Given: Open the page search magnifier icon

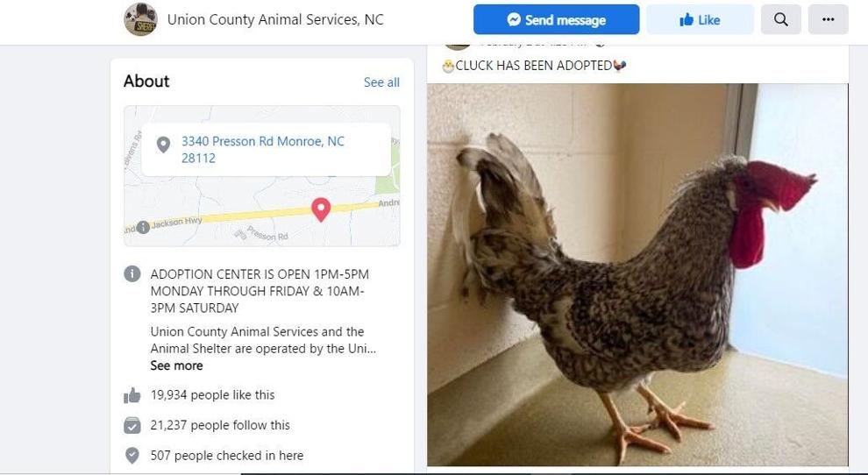Looking at the screenshot, I should pyautogui.click(x=780, y=20).
